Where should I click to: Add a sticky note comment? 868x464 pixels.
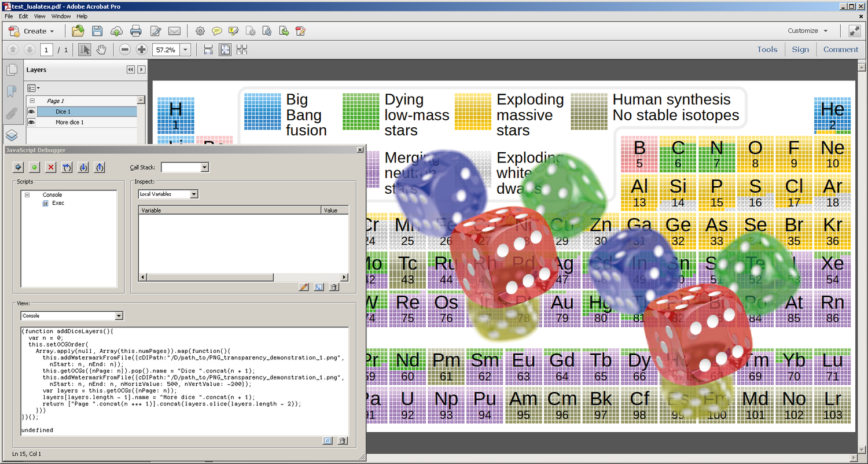click(x=217, y=31)
